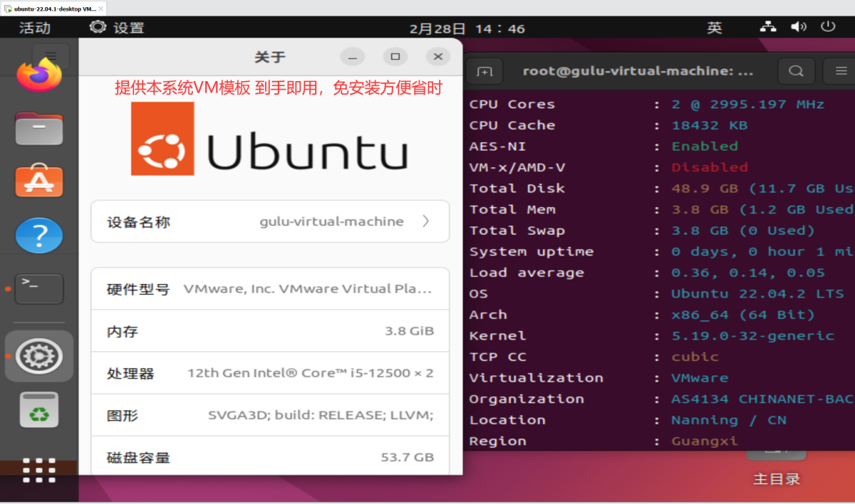
Task: Click the Organization AS4134 line
Action: pyautogui.click(x=661, y=399)
